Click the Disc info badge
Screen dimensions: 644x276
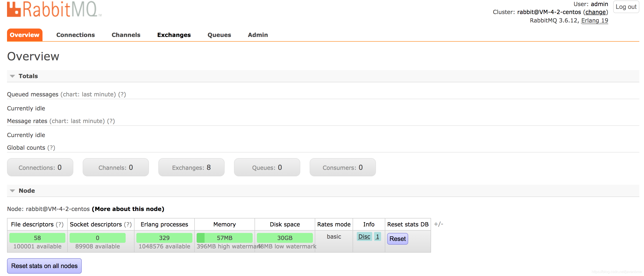[364, 237]
